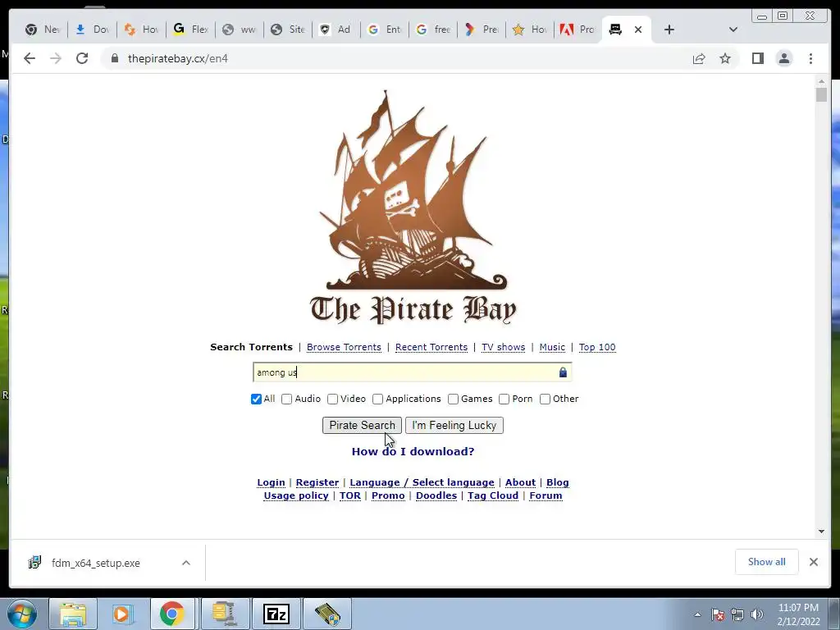Switch to the 'Ad' shield tab

tap(336, 30)
